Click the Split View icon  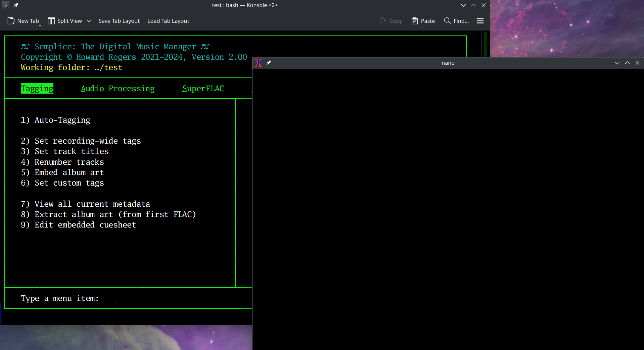(51, 20)
